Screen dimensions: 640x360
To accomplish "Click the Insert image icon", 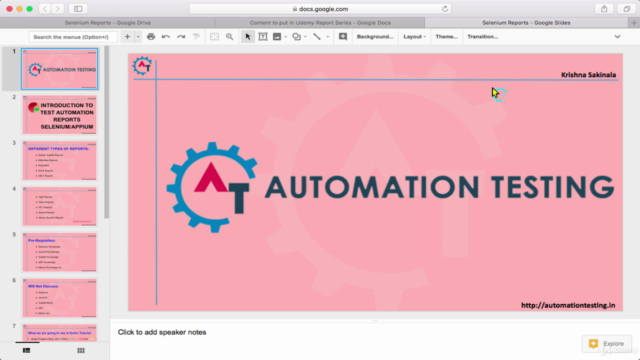I will pos(277,37).
